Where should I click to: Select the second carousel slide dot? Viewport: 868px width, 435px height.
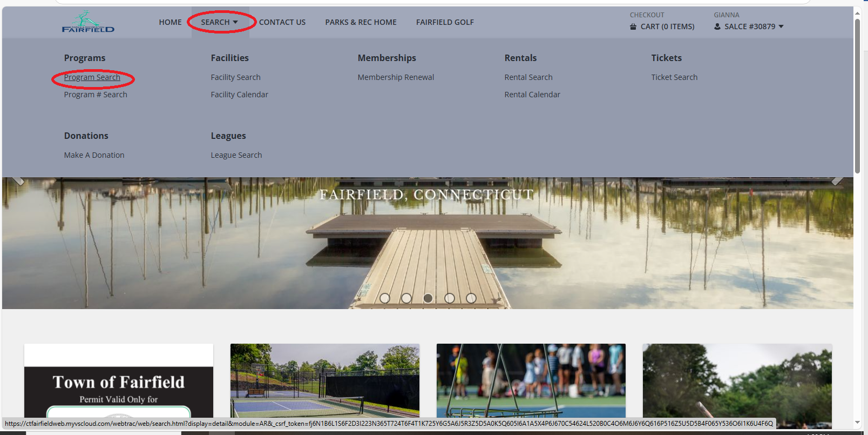point(406,298)
